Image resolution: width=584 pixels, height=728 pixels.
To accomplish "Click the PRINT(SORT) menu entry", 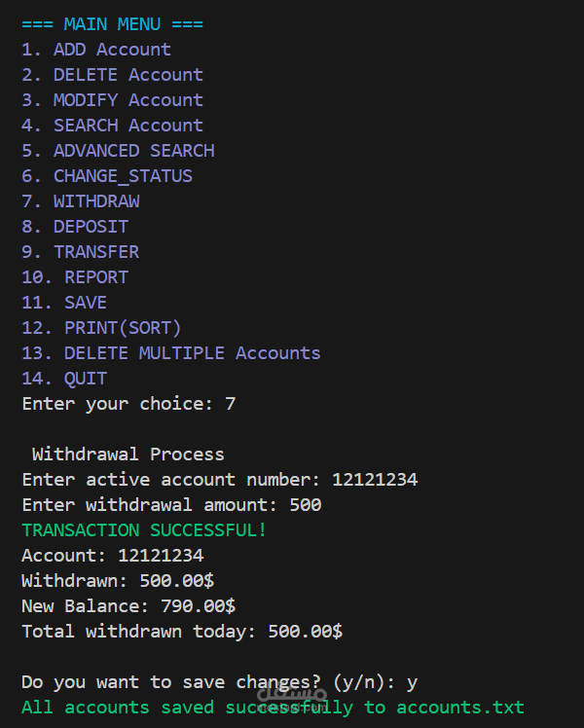I will [x=102, y=328].
